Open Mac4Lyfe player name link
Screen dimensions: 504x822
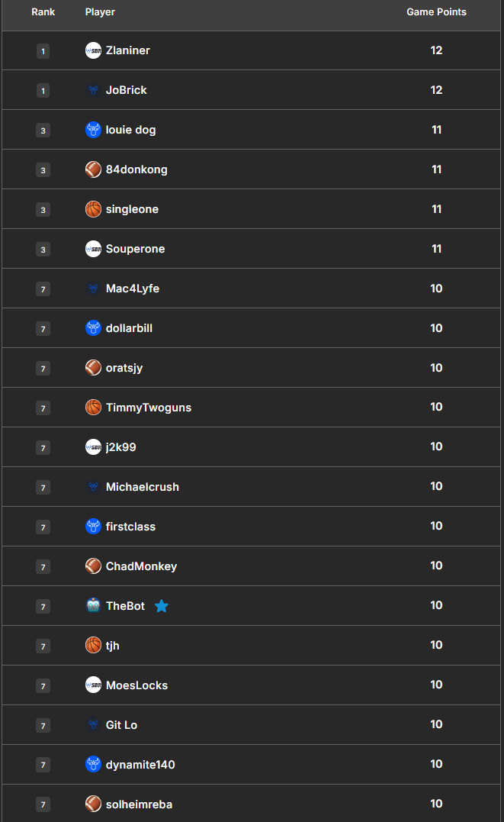tap(133, 289)
